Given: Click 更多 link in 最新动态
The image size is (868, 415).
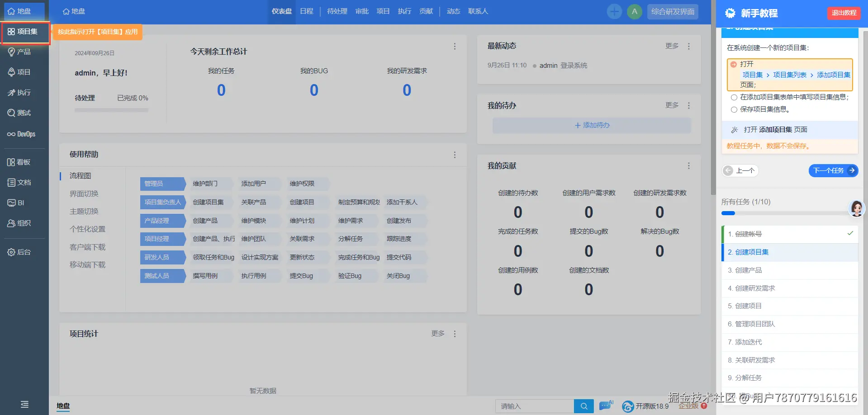Looking at the screenshot, I should point(672,46).
